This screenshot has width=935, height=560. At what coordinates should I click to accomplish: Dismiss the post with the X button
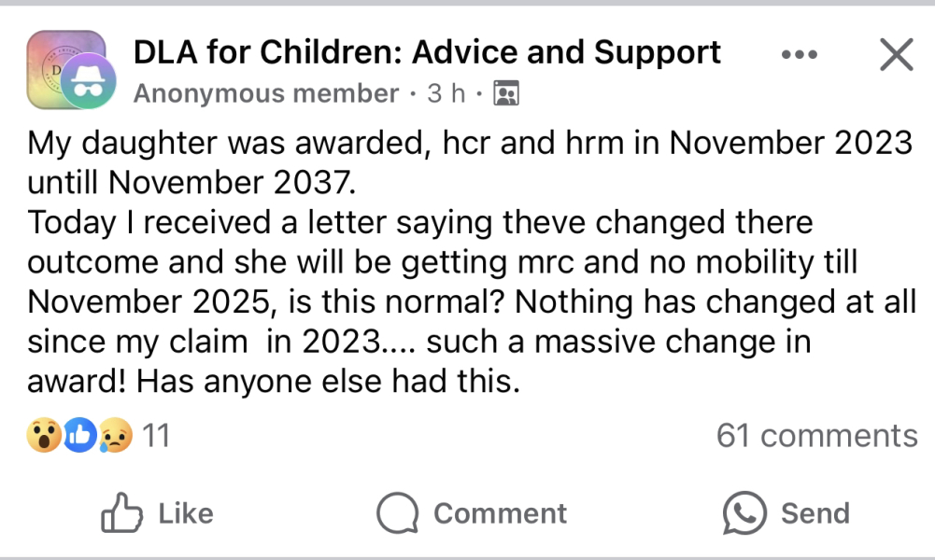coord(896,55)
